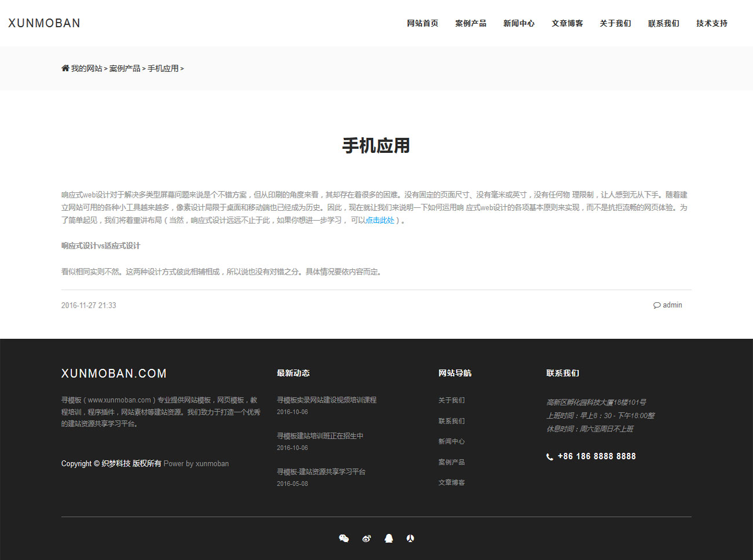Go to 新闻中心 in the navigation bar
The height and width of the screenshot is (560, 753).
518,23
